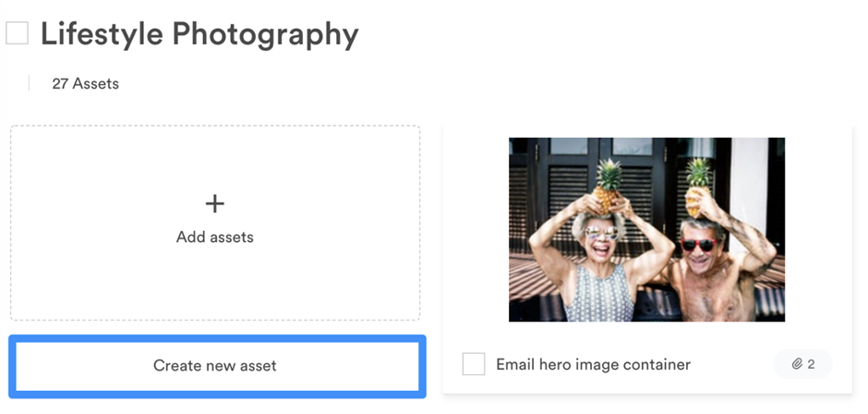Screen dimensions: 868x414
Task: Click the word Photography in the heading
Action: pos(265,35)
